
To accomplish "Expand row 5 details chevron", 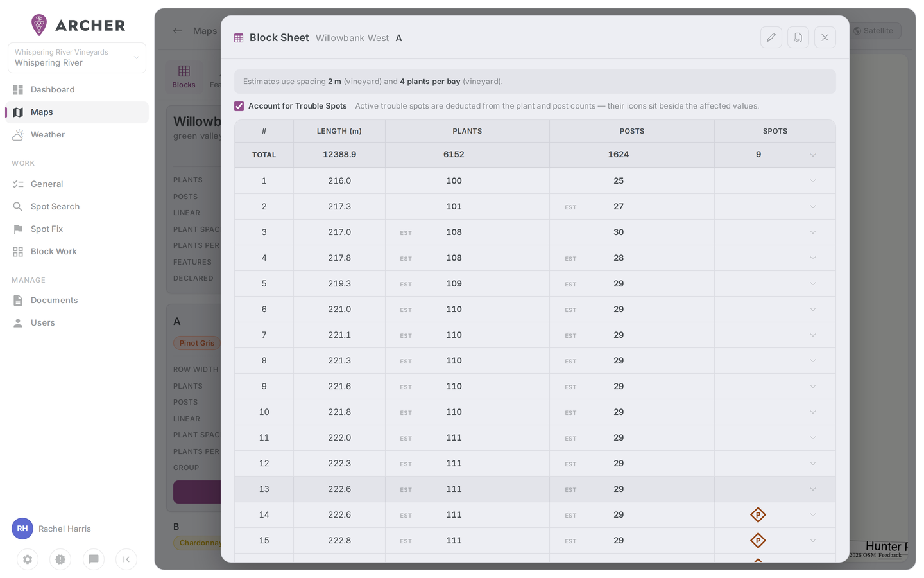I will pyautogui.click(x=813, y=283).
